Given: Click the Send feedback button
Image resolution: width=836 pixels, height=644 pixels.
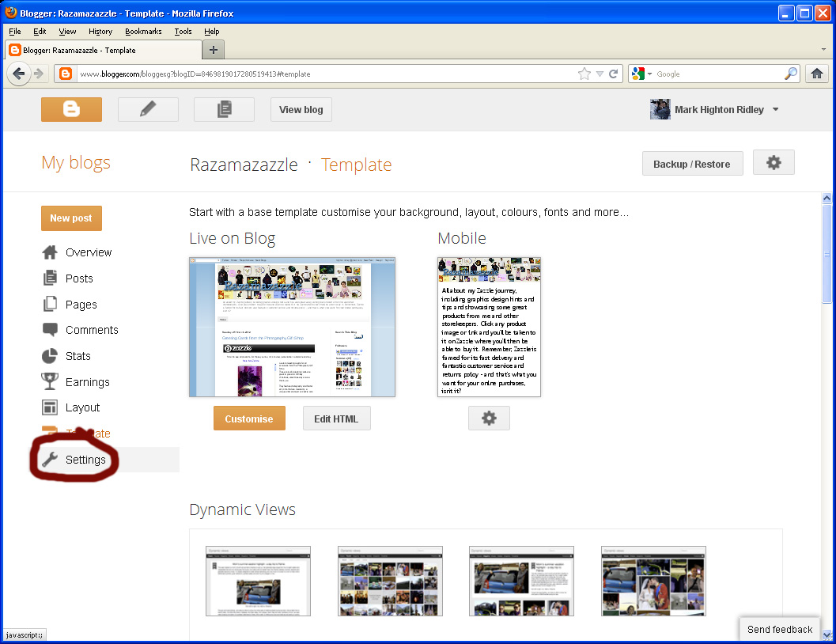Looking at the screenshot, I should pyautogui.click(x=780, y=629).
